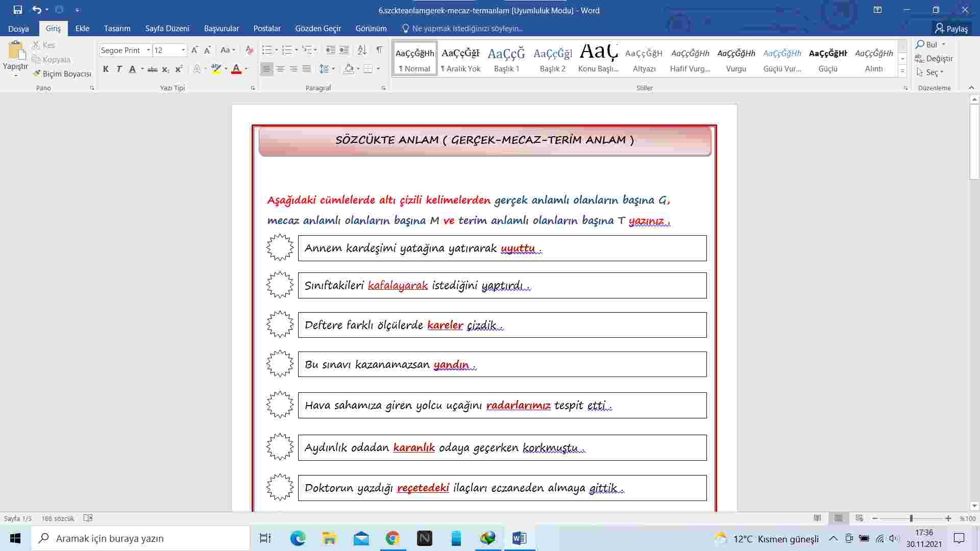Switch to Read Mode view icon
This screenshot has width=980, height=551.
pos(818,518)
